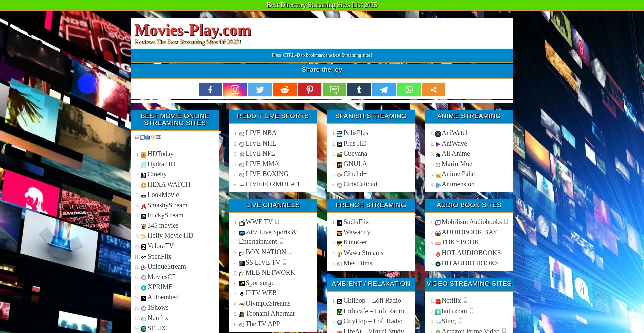
Task: Open Chilhop – Lofi Radio
Action: 372,301
